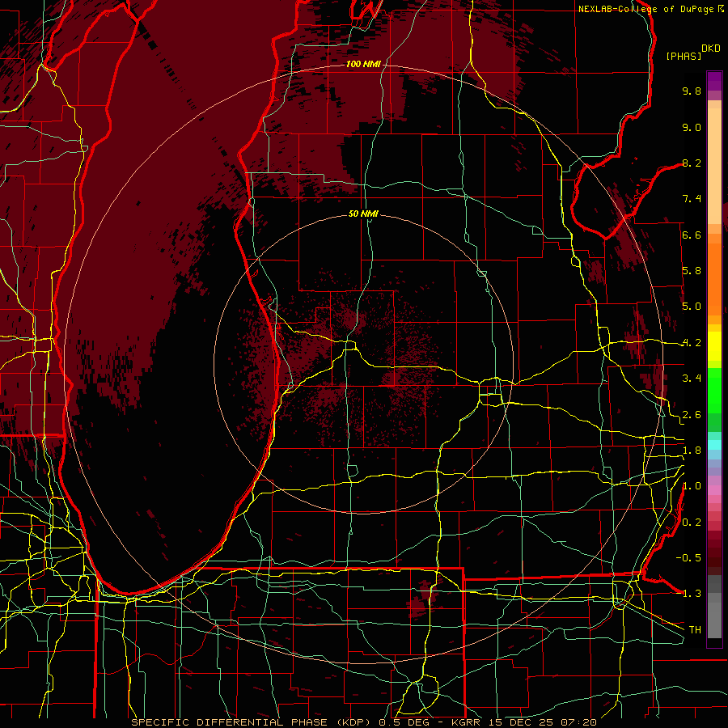
Task: Click the 7.4 value on the scale
Action: 692,199
